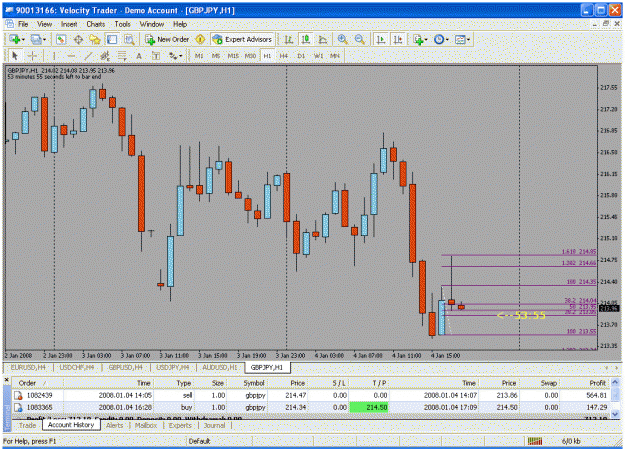
Task: Switch chart to bar chart
Action: tap(289, 39)
